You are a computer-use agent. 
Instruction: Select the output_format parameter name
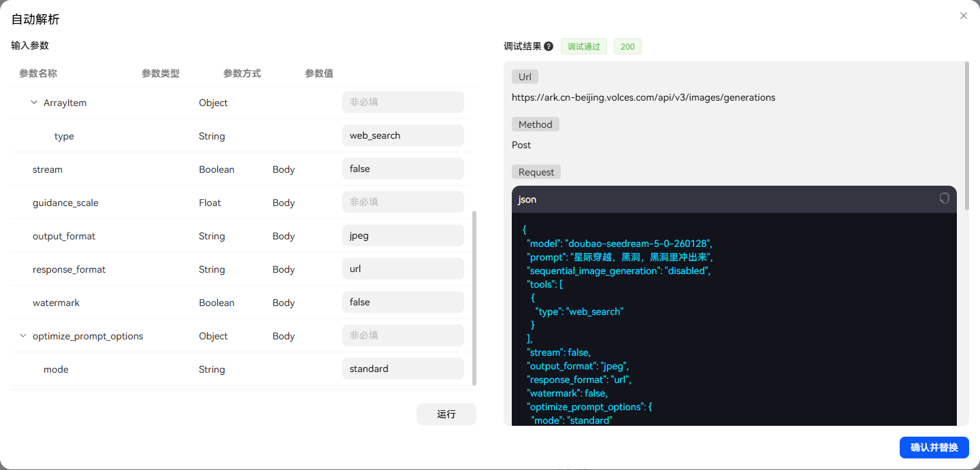click(64, 236)
